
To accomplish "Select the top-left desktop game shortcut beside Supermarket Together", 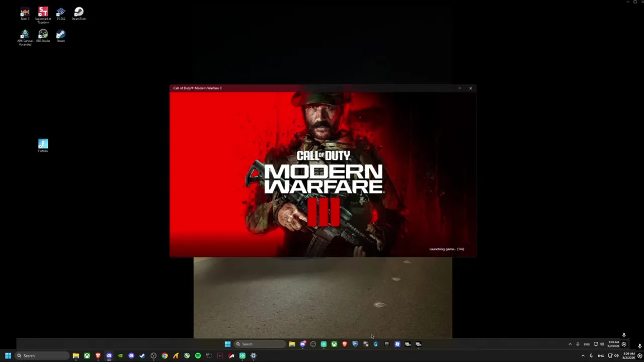I will (x=25, y=14).
